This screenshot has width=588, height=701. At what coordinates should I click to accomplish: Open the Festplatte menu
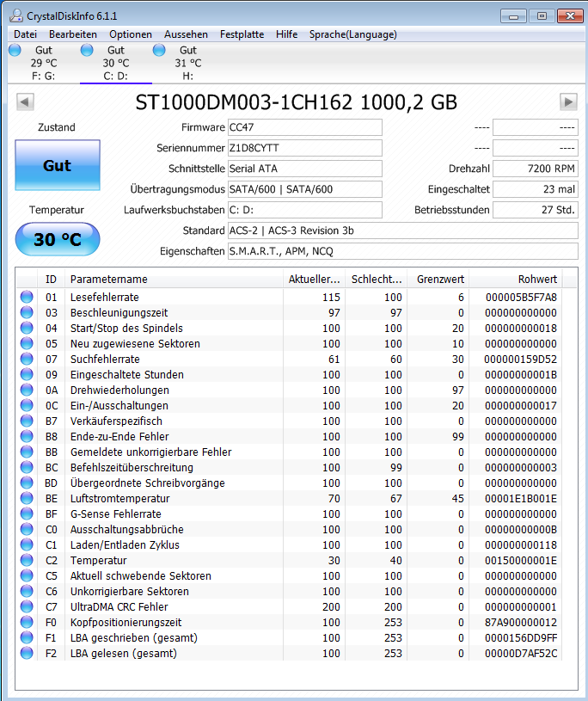coord(242,34)
